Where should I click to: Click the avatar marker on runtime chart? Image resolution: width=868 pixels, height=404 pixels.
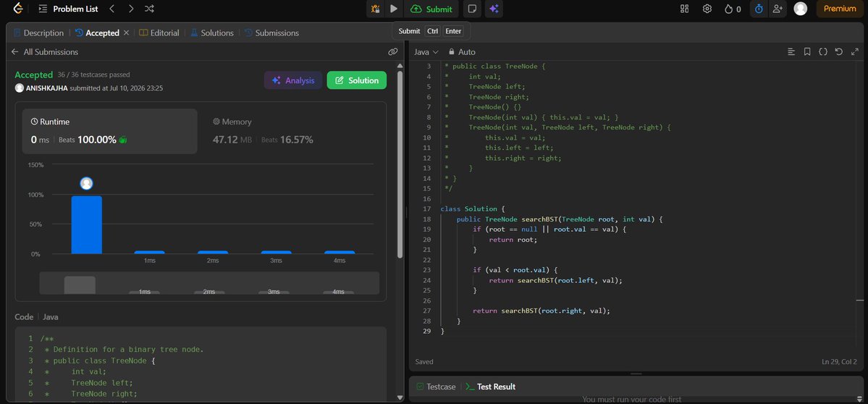pos(86,184)
